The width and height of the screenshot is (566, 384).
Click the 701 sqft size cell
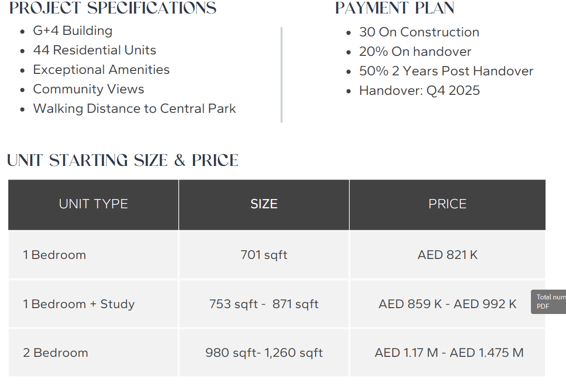(x=264, y=255)
